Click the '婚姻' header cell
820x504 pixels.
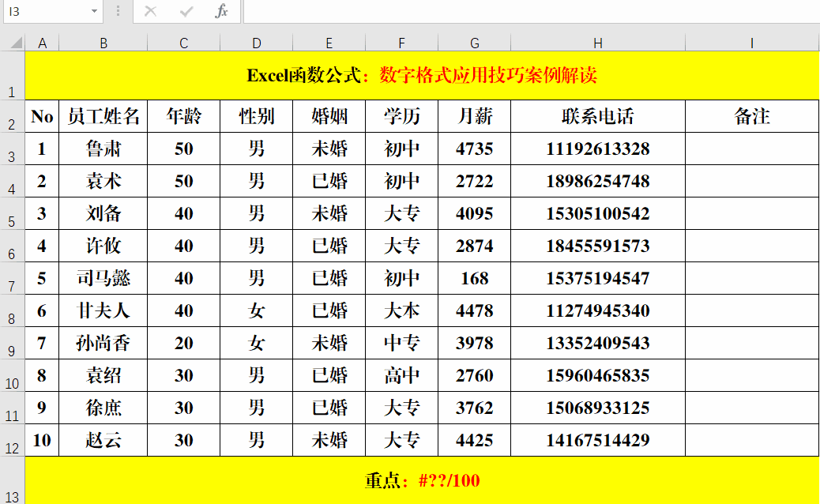click(x=329, y=116)
